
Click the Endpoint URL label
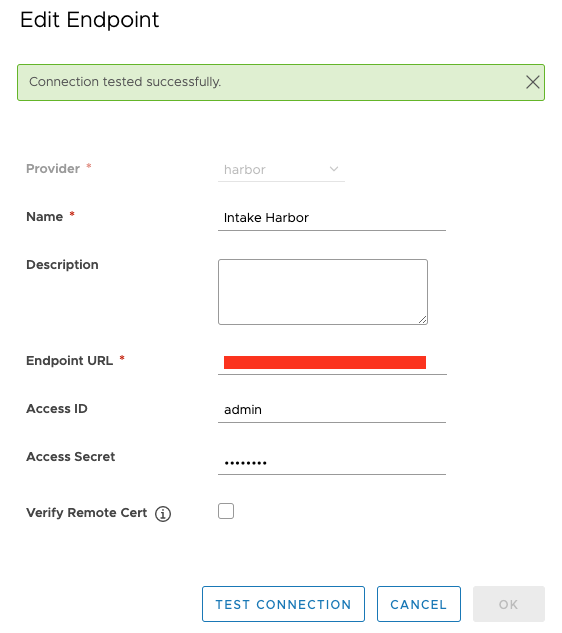[69, 361]
